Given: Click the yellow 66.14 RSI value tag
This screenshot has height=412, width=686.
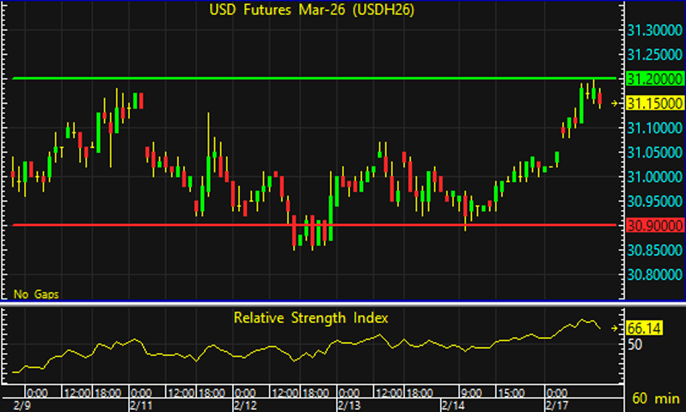Looking at the screenshot, I should 643,326.
